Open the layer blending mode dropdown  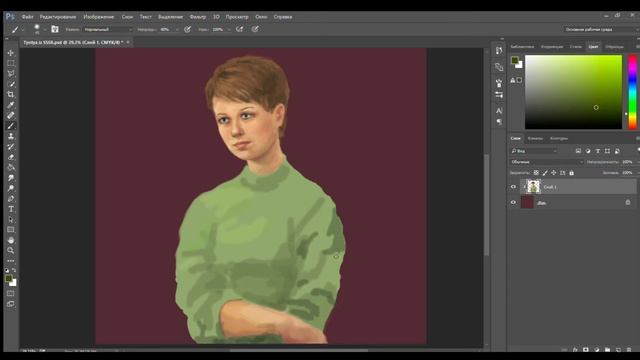coord(547,162)
